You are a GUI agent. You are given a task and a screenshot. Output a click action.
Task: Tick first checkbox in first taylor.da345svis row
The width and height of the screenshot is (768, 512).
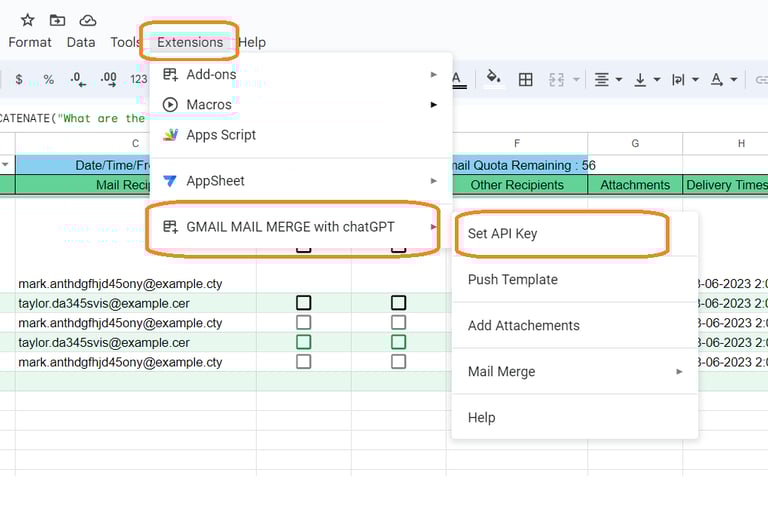pyautogui.click(x=304, y=303)
